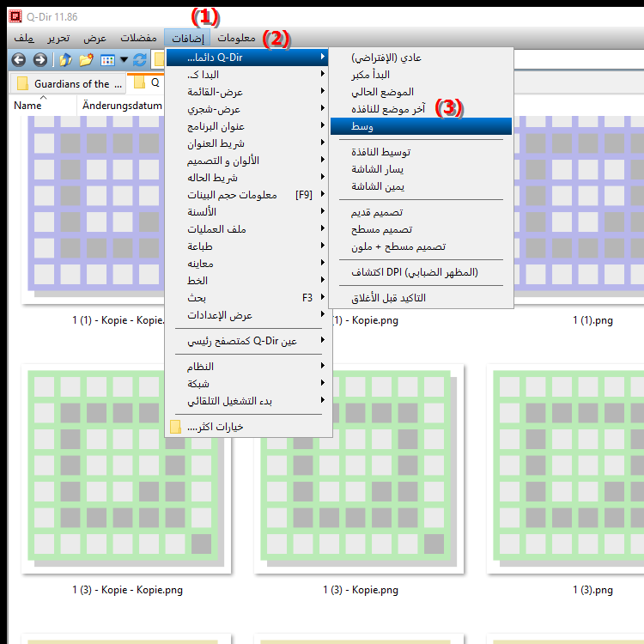Expand the عرض-القائمة submenu
This screenshot has height=644, width=644.
(247, 92)
